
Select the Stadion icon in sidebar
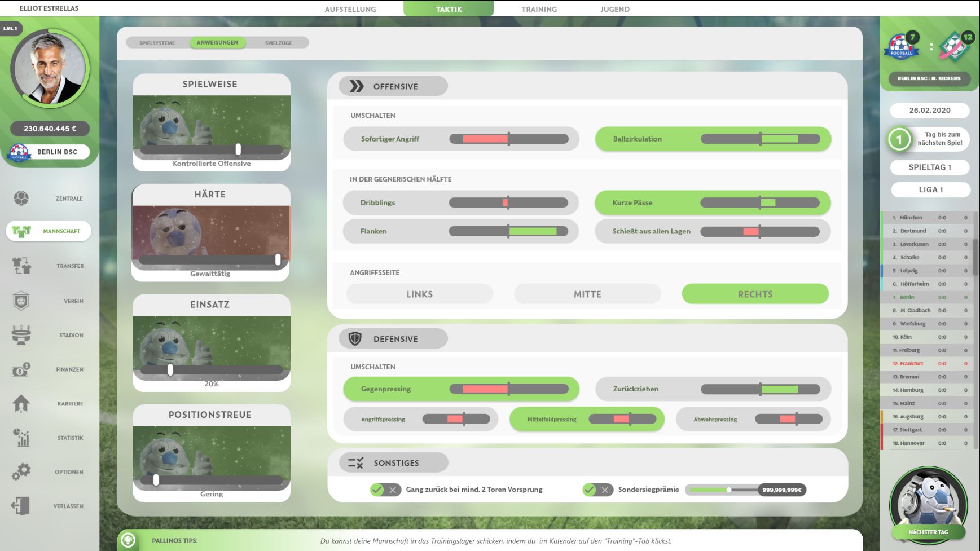point(21,335)
